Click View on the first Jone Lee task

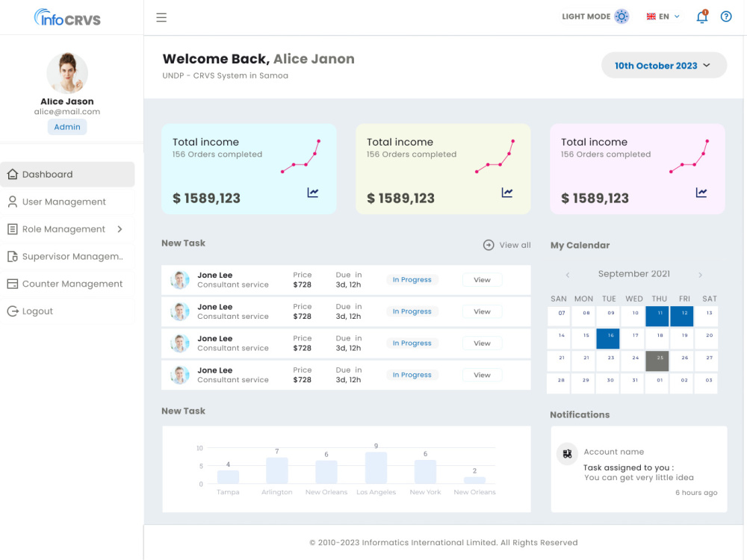[x=482, y=280]
